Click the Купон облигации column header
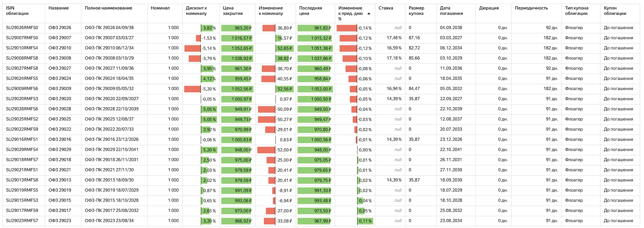 coord(615,11)
